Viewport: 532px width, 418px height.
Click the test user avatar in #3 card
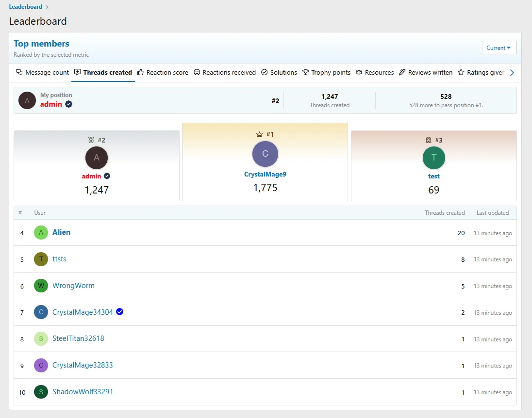[x=434, y=158]
